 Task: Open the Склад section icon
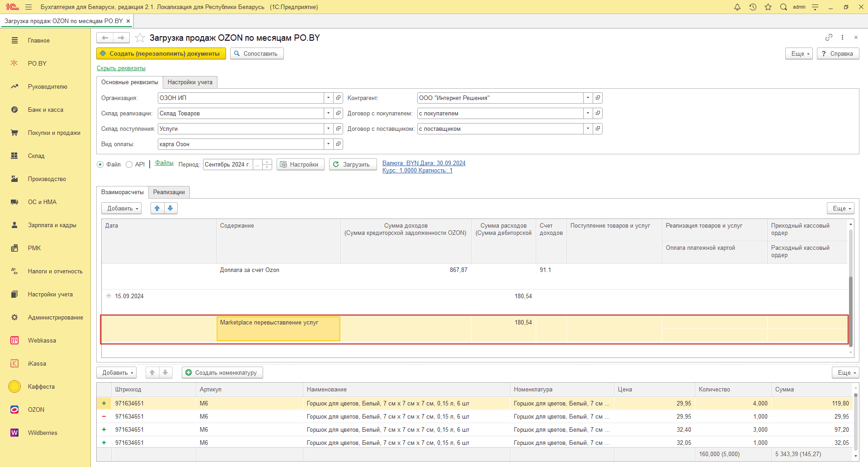point(14,156)
